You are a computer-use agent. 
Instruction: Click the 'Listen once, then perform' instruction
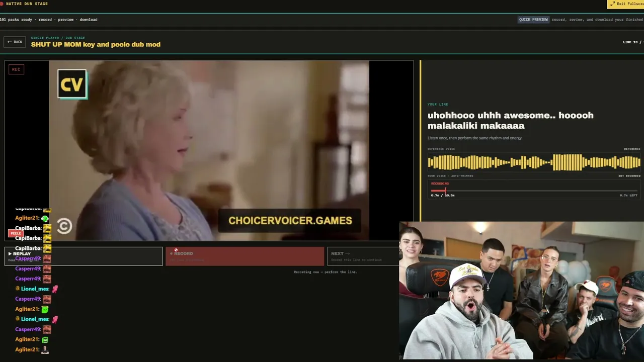475,138
